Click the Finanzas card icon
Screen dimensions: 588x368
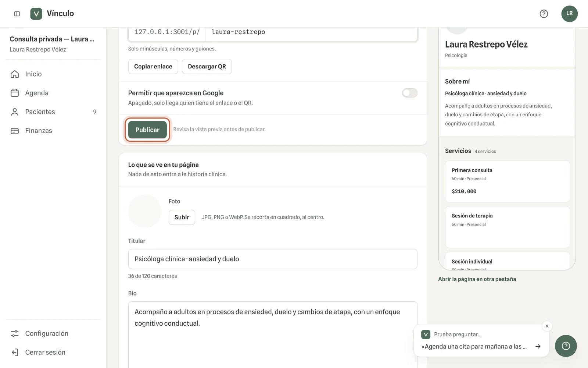point(15,131)
